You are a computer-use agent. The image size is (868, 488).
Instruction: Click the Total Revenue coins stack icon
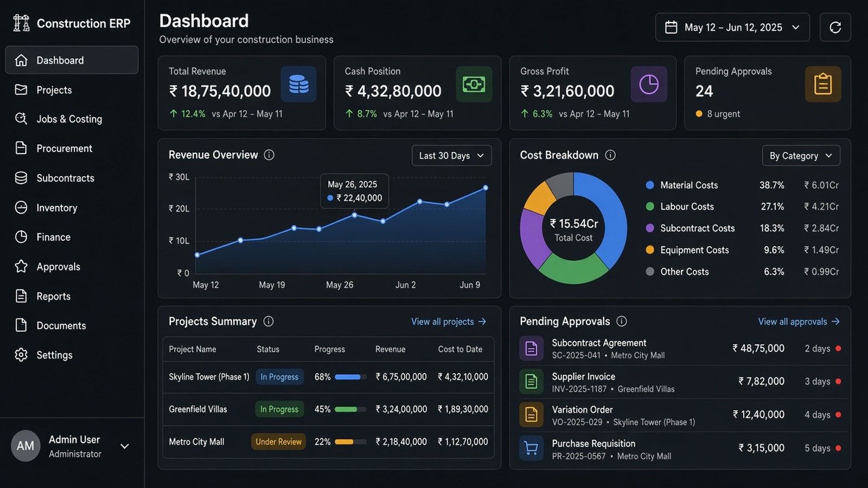298,84
